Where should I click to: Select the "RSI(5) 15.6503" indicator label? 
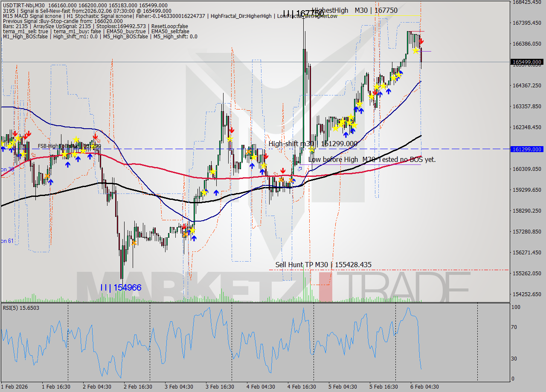pyautogui.click(x=20, y=308)
